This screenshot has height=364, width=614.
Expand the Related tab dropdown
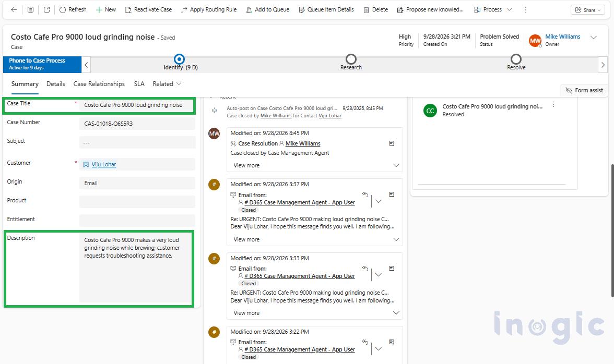tap(167, 84)
